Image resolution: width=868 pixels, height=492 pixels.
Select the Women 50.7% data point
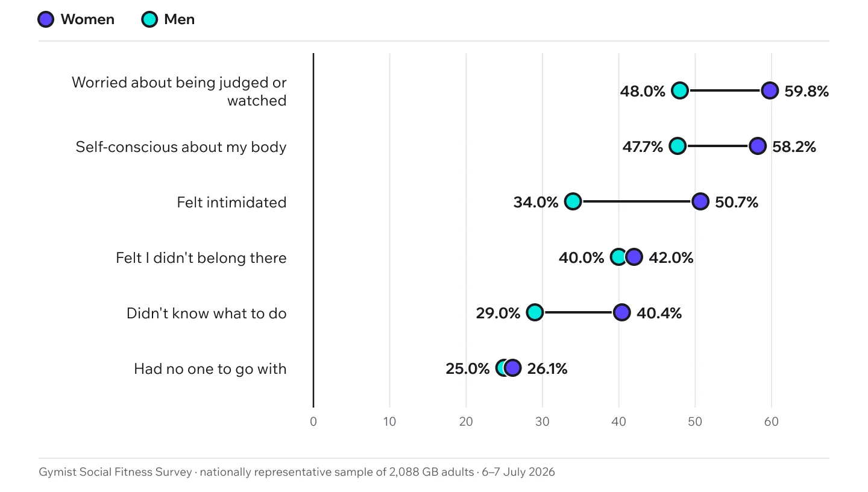[x=700, y=201]
